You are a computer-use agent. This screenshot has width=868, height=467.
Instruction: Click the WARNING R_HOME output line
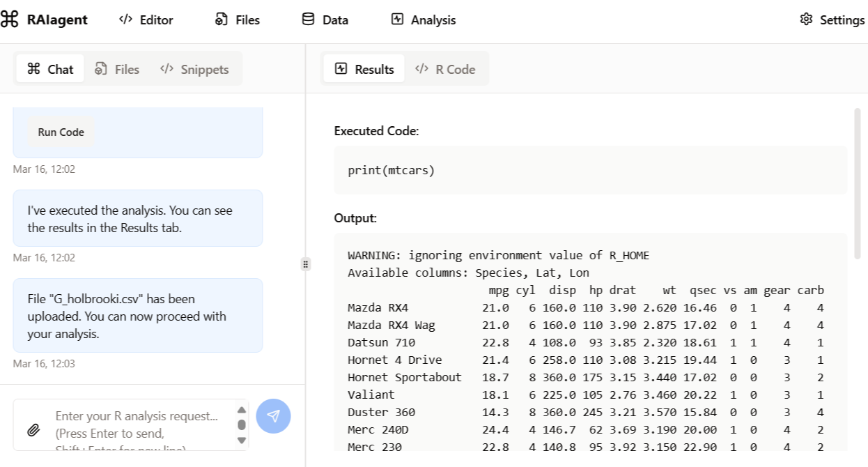498,255
